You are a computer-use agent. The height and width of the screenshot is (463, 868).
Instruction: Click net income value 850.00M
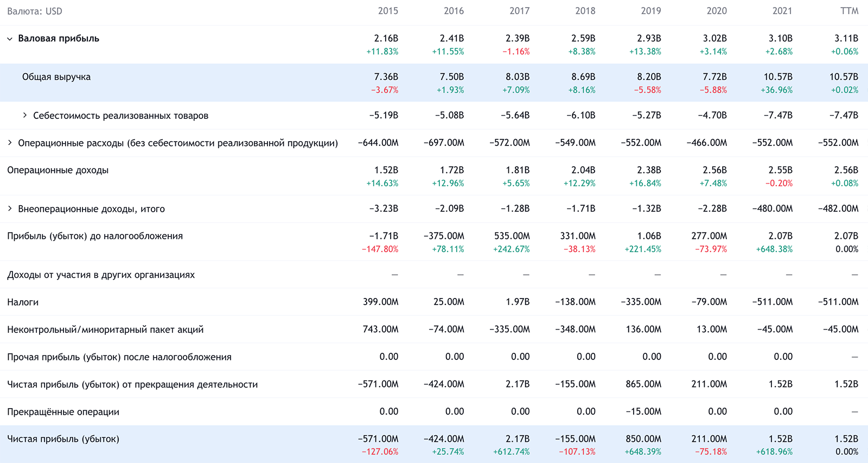pos(643,439)
